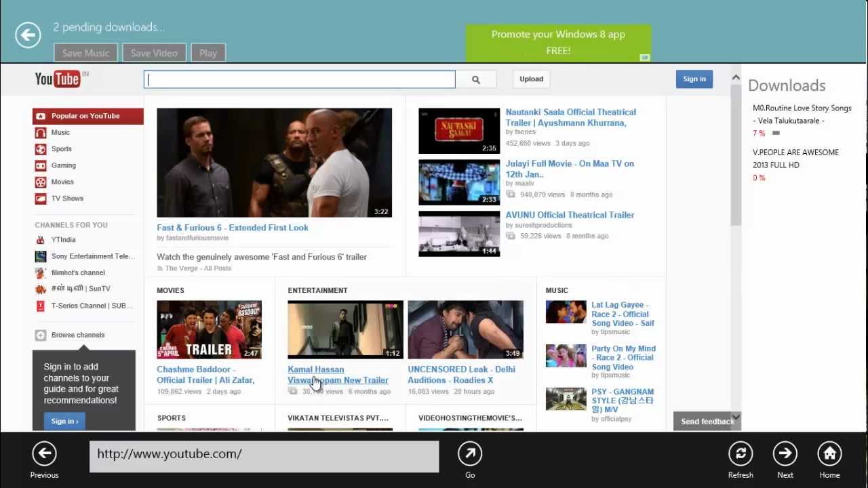
Task: Select Popular on YouTube in guide
Action: 88,116
